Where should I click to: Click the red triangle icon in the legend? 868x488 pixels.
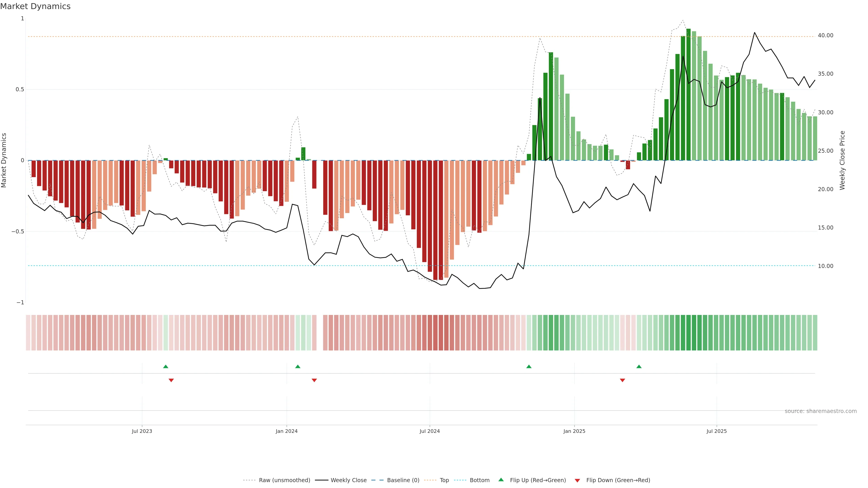(x=577, y=481)
